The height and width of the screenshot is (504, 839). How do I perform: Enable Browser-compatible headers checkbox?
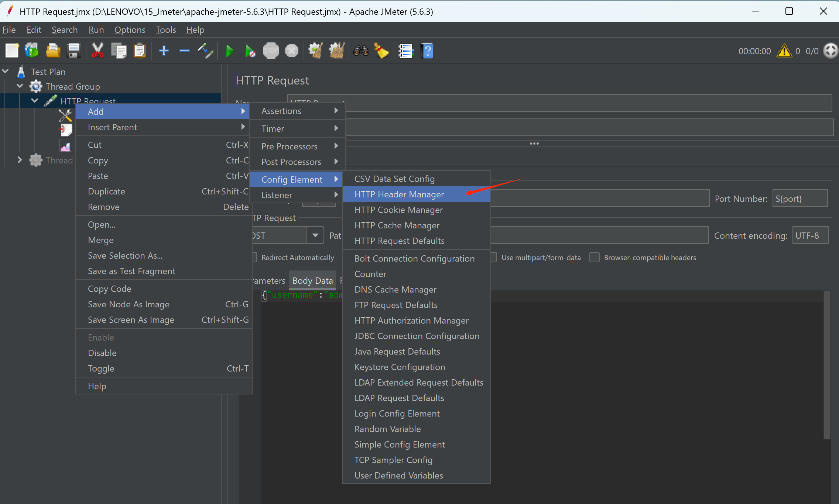595,257
